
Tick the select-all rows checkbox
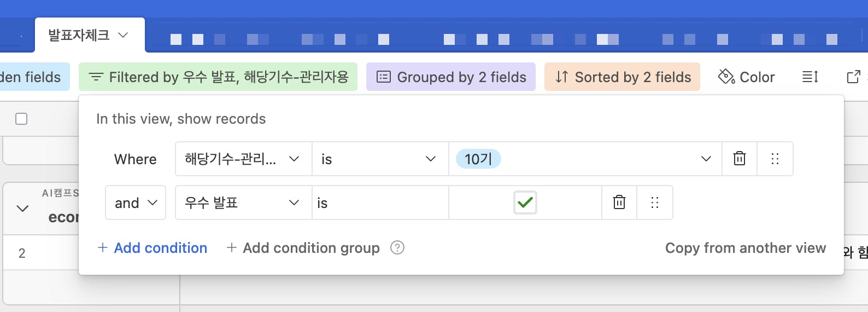tap(21, 119)
